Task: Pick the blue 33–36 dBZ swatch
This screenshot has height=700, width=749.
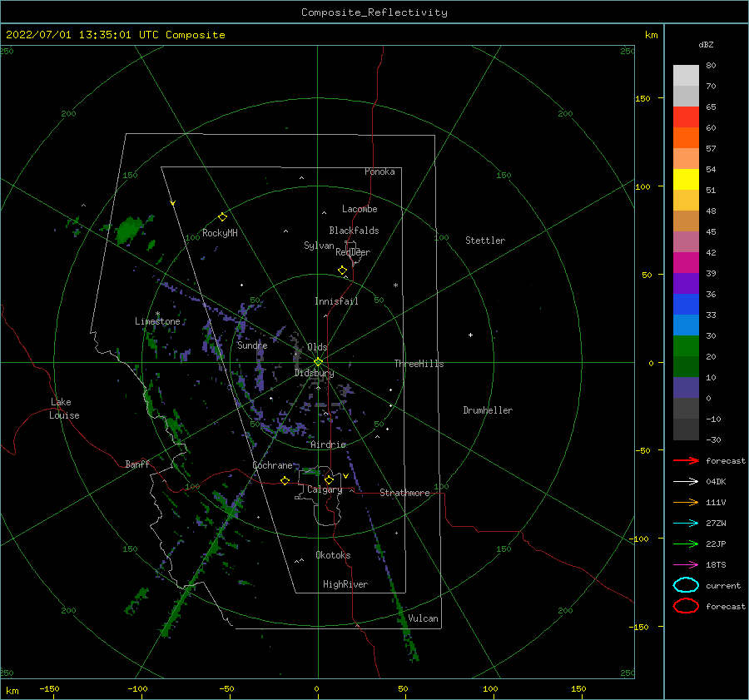Action: coord(686,304)
